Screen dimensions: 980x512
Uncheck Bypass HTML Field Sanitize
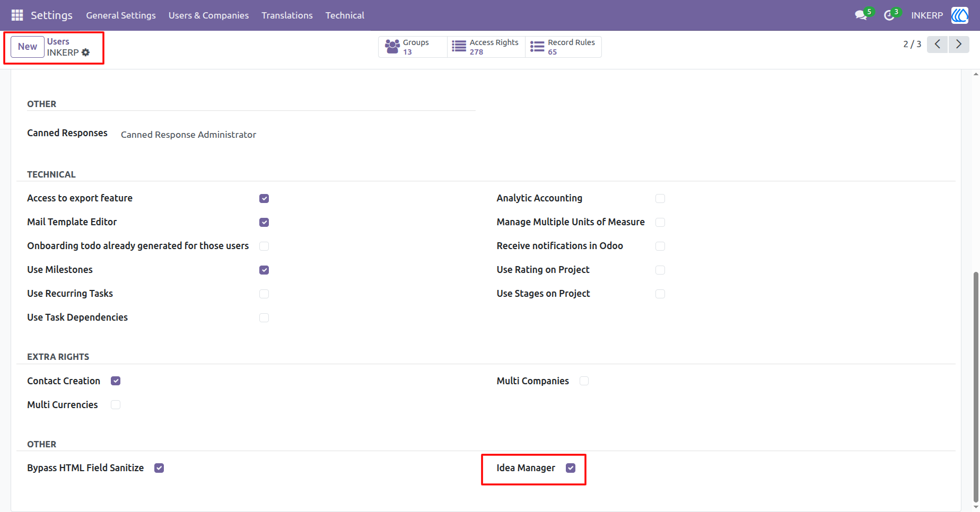[159, 467]
